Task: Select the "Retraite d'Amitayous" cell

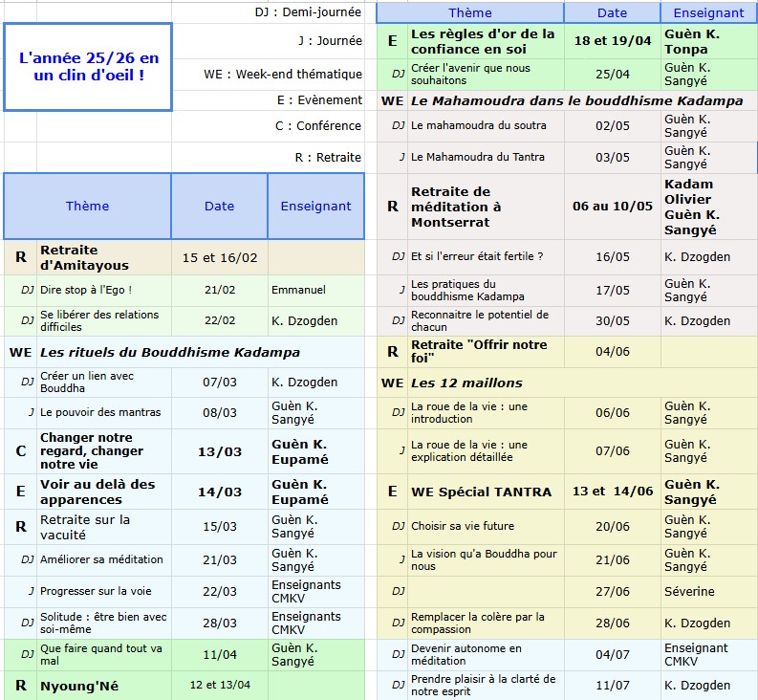Action: click(103, 257)
